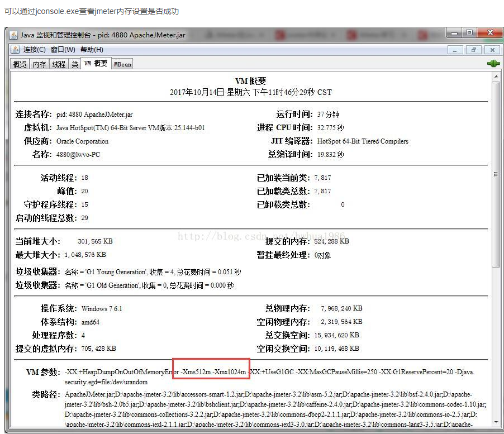
Task: Click the 峰值 value 20
Action: coord(84,191)
